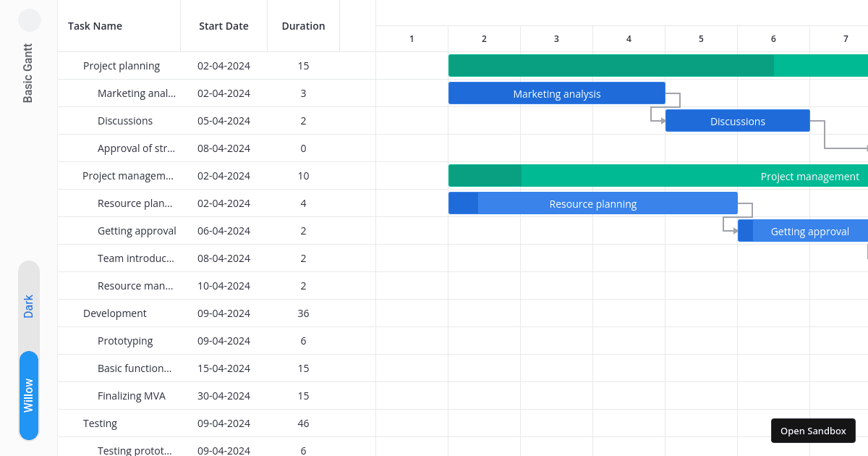Click the Open Sandbox button
868x456 pixels.
click(813, 431)
